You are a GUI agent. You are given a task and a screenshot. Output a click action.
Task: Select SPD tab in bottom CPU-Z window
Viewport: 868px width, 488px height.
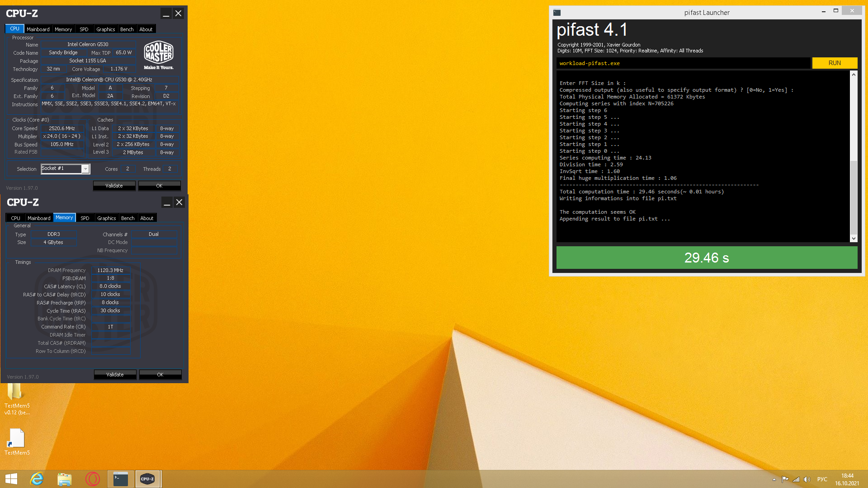(85, 218)
